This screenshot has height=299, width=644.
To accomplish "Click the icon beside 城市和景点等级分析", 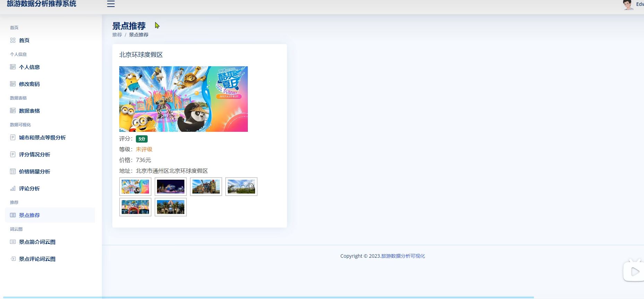I will pos(13,137).
